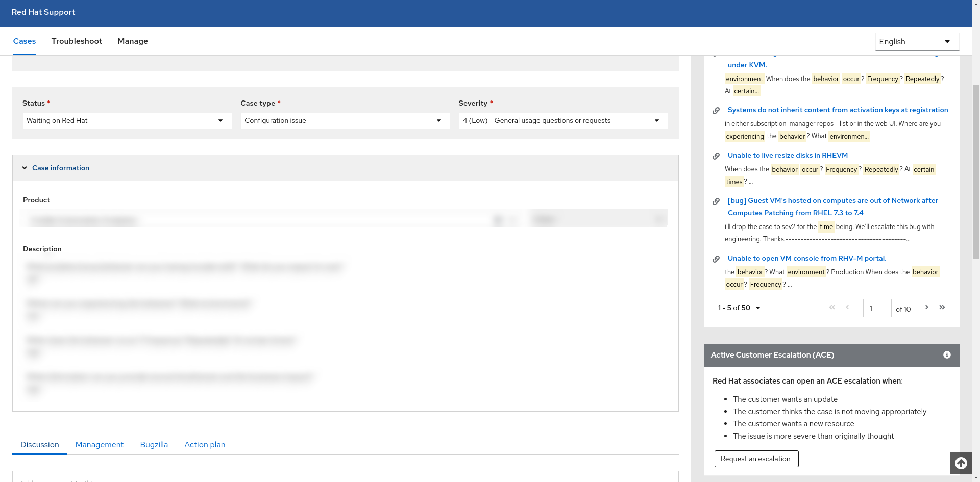Image resolution: width=980 pixels, height=482 pixels.
Task: Click the Active Customer Escalation (ACE) heading
Action: (x=772, y=355)
